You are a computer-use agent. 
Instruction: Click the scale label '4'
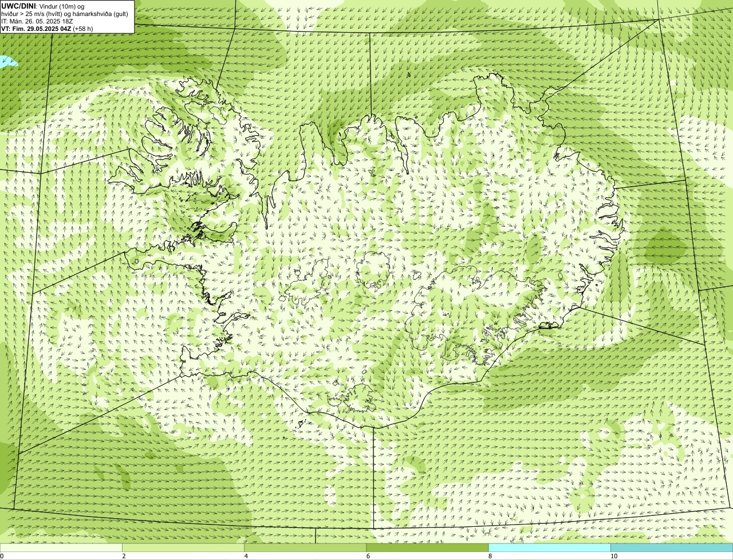pyautogui.click(x=246, y=556)
